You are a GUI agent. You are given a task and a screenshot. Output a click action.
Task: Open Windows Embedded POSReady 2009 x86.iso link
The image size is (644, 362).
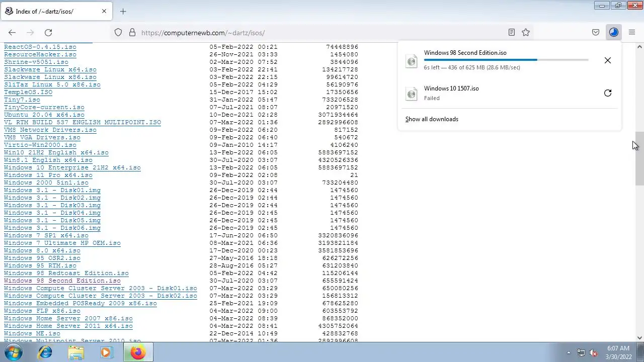(80, 303)
